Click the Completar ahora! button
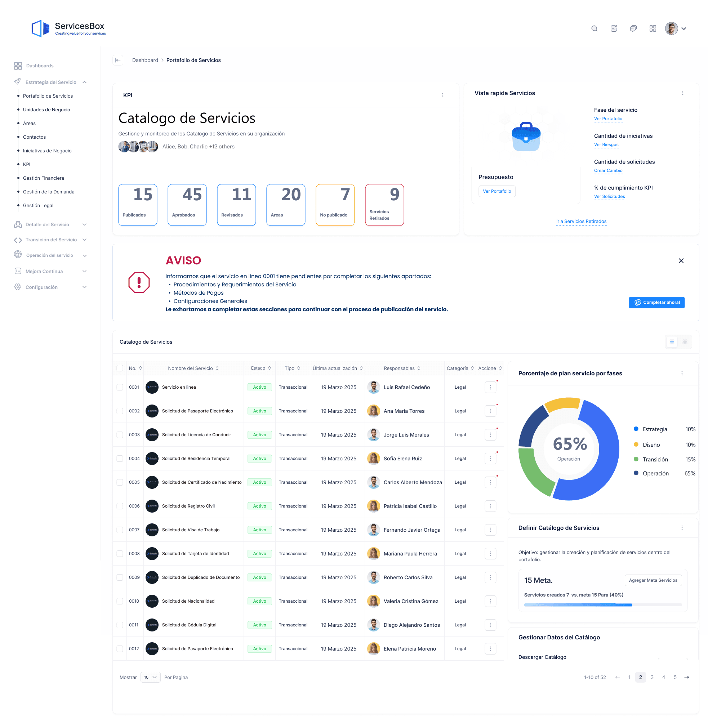 tap(656, 302)
